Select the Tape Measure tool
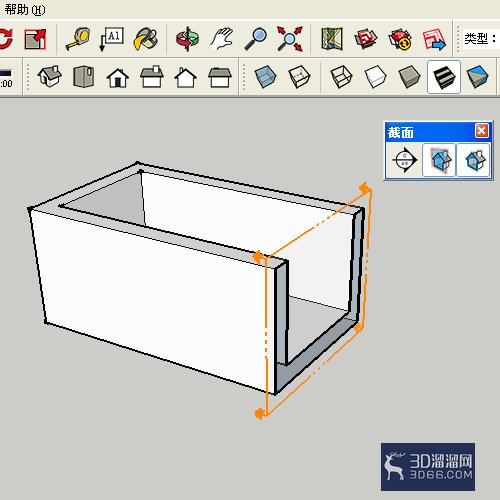The image size is (500, 500). click(x=78, y=39)
